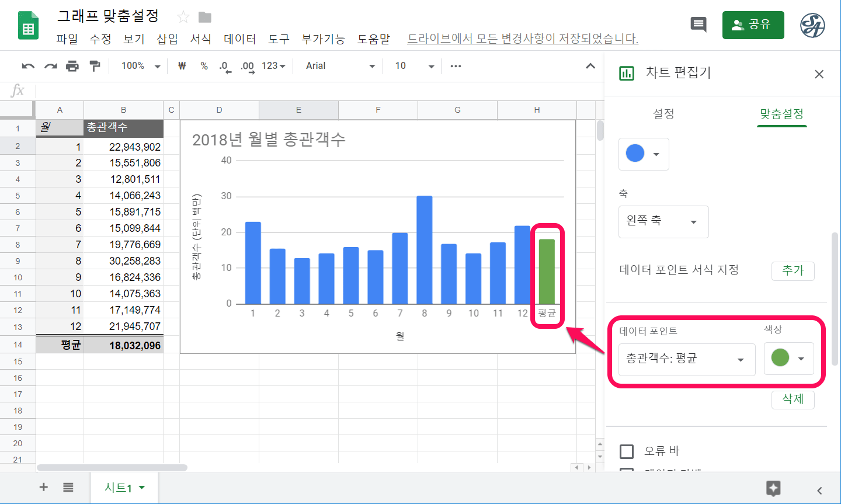Screen dimensions: 841x504
Task: Click the print icon in toolbar
Action: (72, 66)
